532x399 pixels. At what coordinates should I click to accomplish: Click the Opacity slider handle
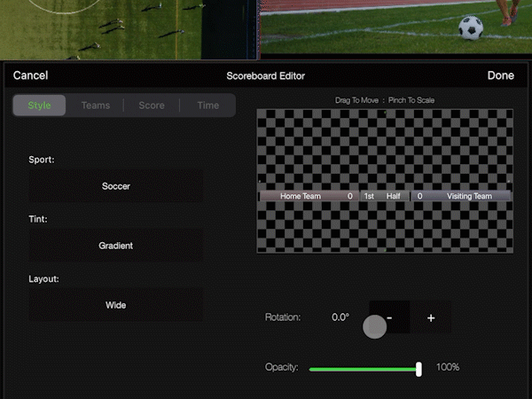419,368
